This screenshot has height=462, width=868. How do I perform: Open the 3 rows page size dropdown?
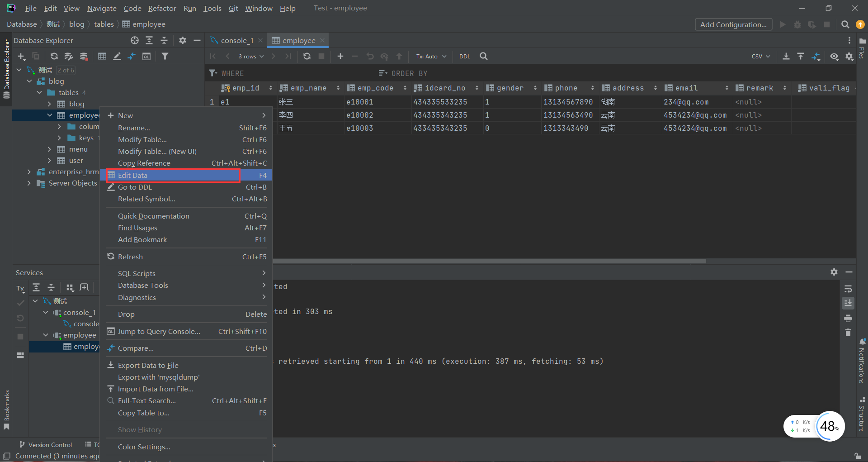coord(251,56)
